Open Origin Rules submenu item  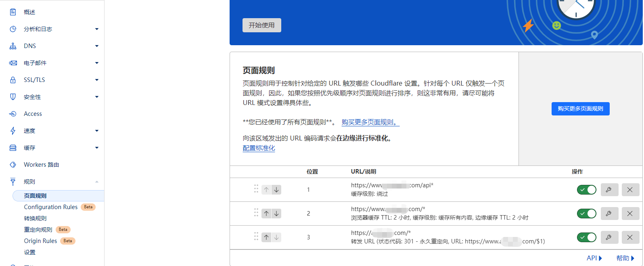click(x=40, y=241)
